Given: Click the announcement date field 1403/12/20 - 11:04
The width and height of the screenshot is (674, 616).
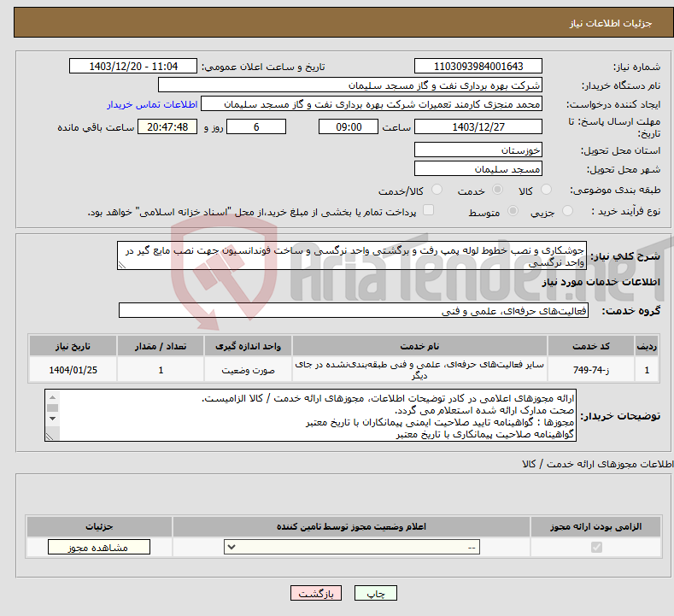Looking at the screenshot, I should (x=133, y=66).
